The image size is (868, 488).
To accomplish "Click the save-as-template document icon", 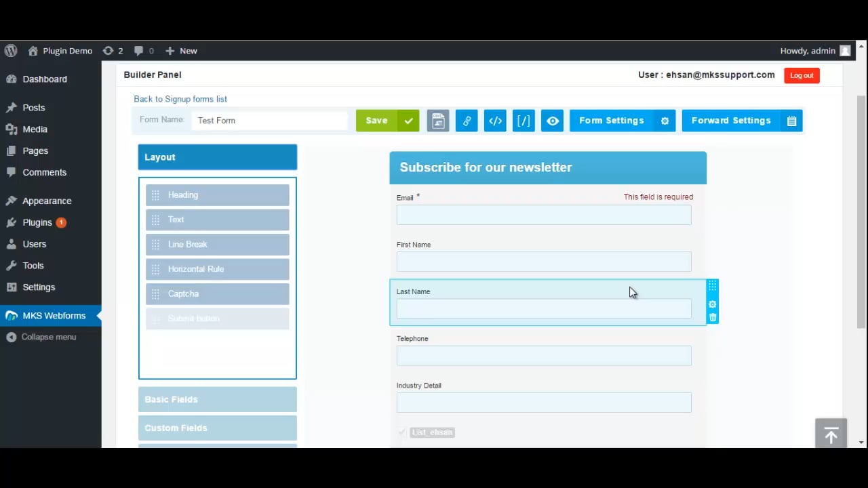I will [438, 121].
